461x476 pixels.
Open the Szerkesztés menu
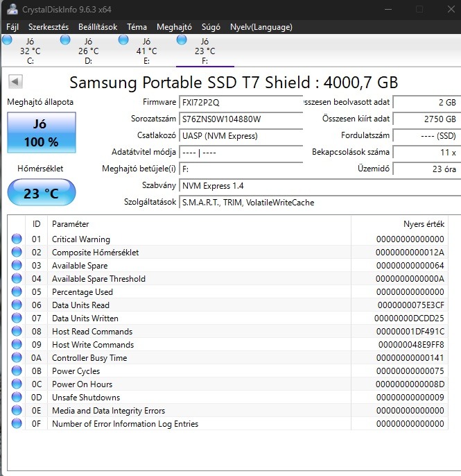49,27
